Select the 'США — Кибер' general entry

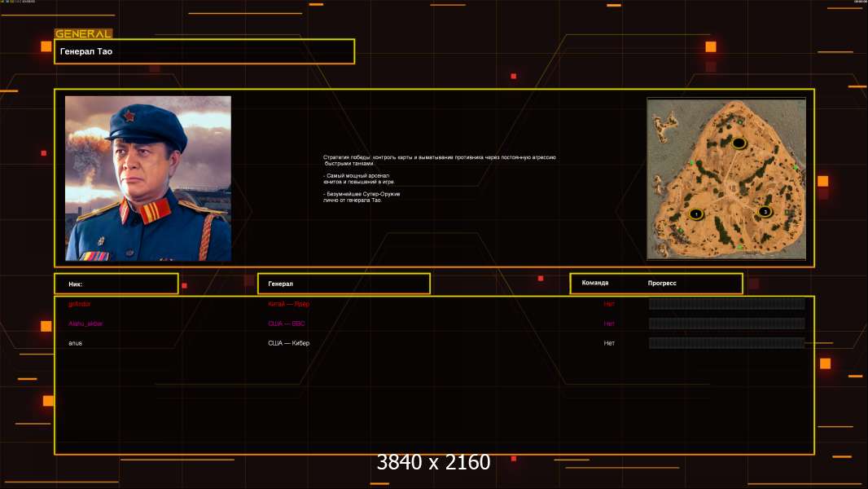288,343
